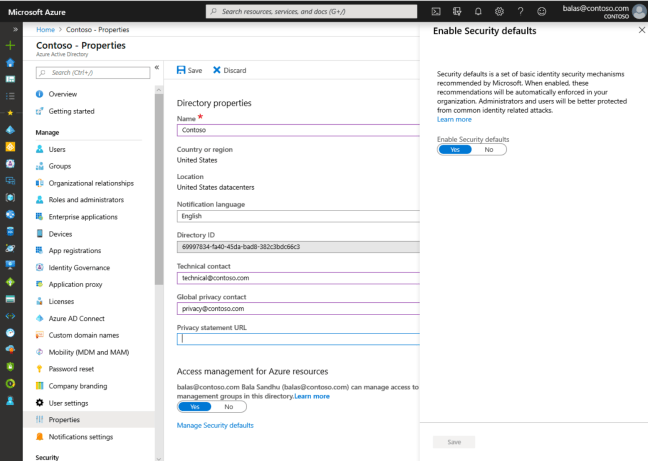Click the Privacy statement URL field
The height and width of the screenshot is (461, 648).
point(297,338)
